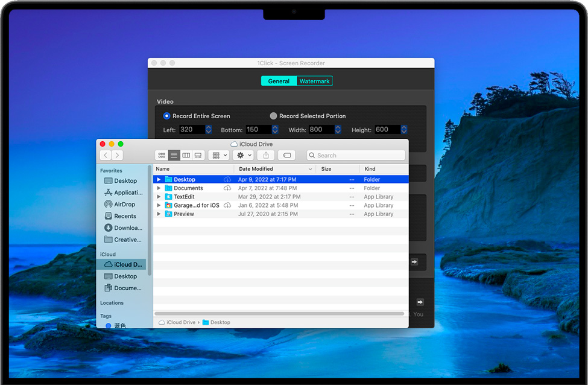This screenshot has width=588, height=385.
Task: Go back with Finder's back arrow
Action: [x=106, y=155]
